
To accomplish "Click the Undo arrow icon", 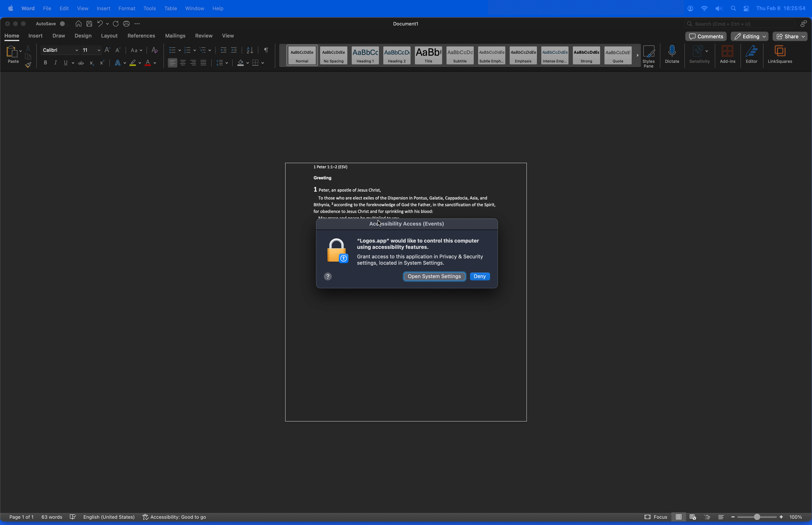I will tap(100, 24).
